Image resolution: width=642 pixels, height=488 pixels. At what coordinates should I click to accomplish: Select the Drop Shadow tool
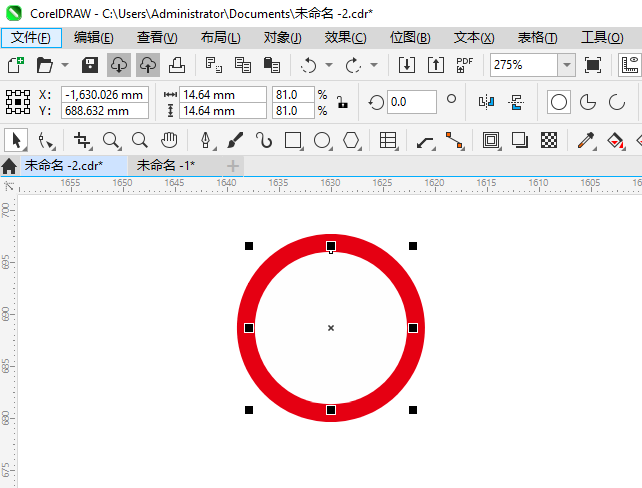520,140
